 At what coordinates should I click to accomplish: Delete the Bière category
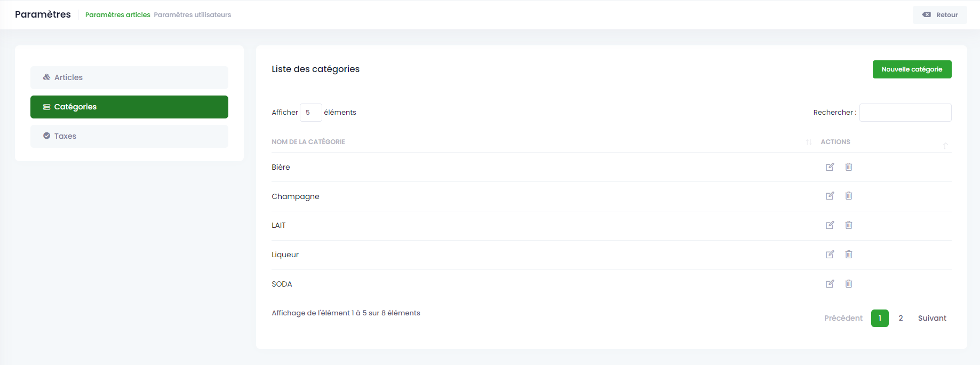click(848, 167)
